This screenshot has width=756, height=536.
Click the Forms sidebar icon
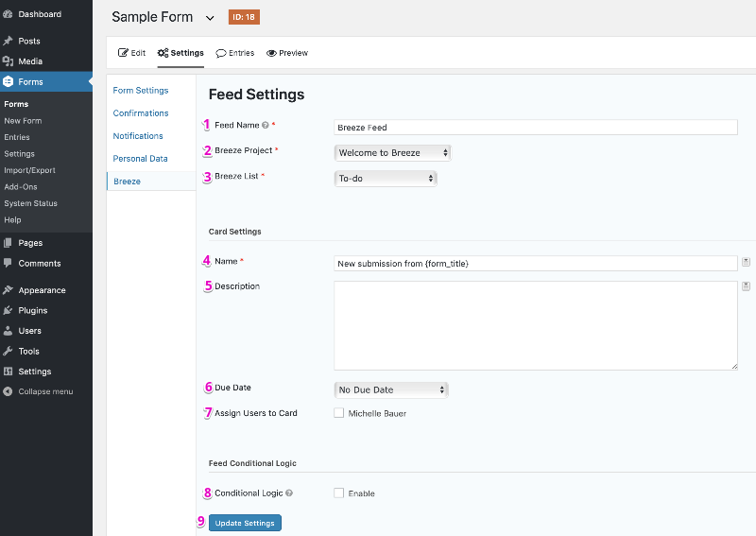click(8, 81)
